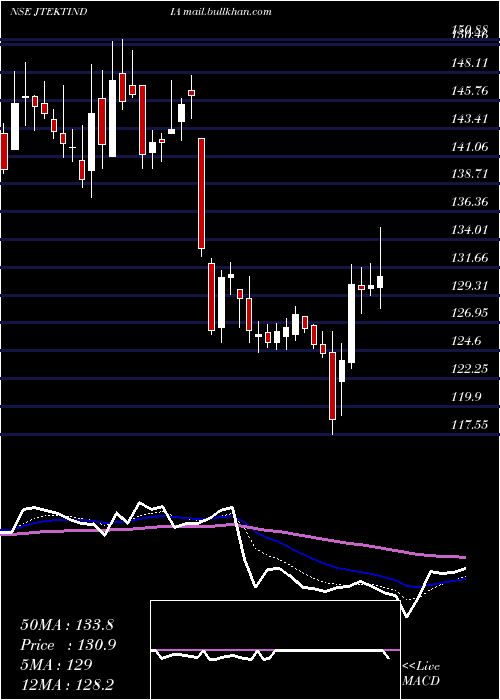Viewport: 500px width, 700px height.
Task: Click the latest candle with tall upper wick
Action: pos(380,268)
